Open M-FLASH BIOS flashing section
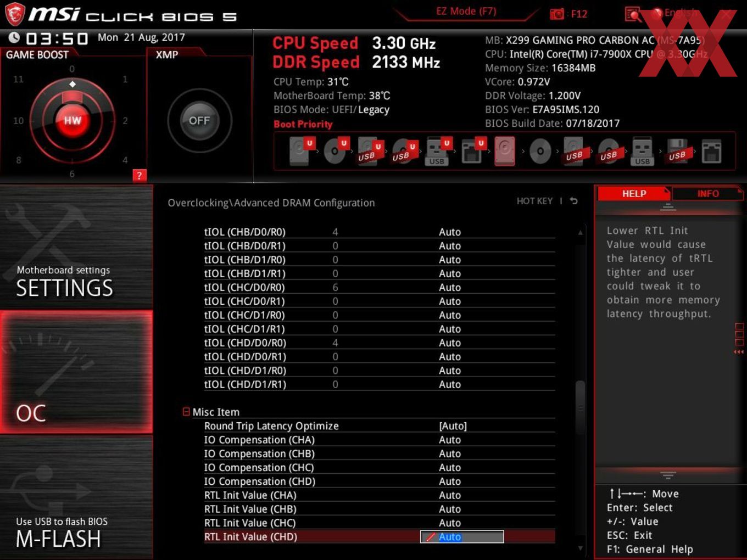 pos(76,497)
